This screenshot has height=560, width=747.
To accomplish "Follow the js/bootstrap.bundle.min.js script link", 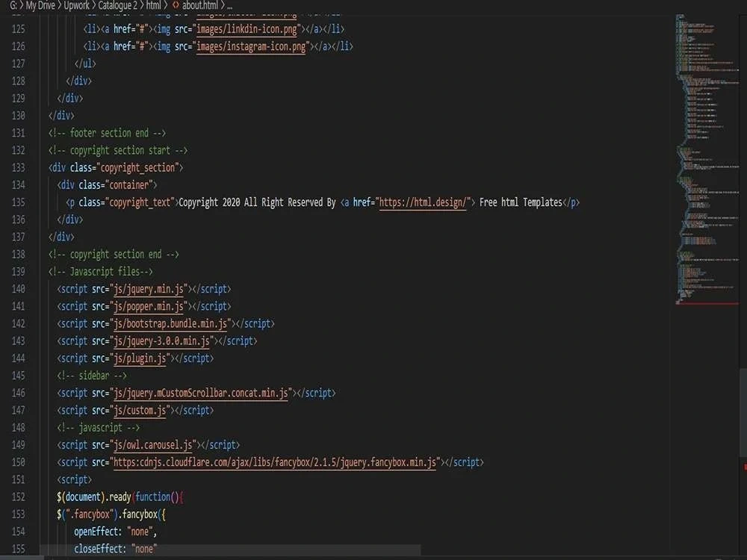I will coord(170,324).
